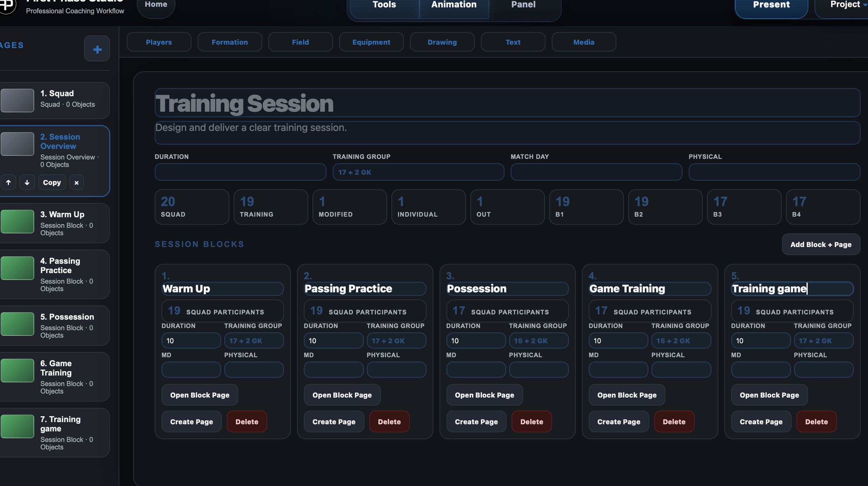Add a new page with plus icon
The image size is (868, 486).
[x=97, y=49]
